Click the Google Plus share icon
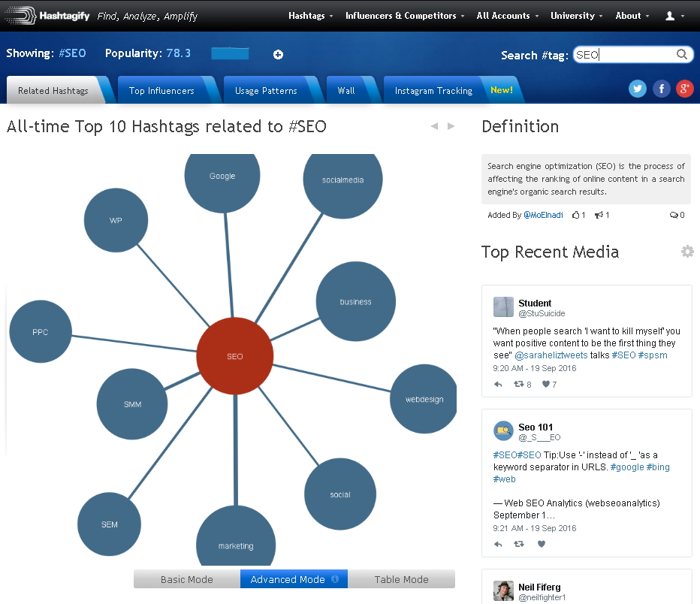Viewport: 700px width, 604px height. 684,89
